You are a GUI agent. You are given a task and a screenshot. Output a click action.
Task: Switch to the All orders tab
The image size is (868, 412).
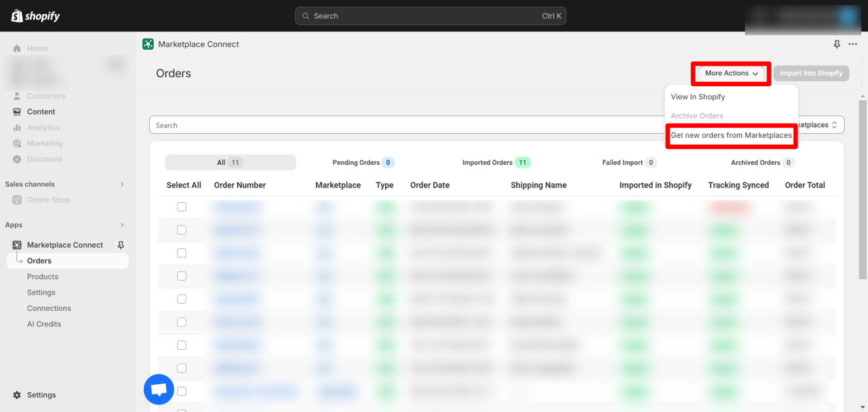(231, 163)
